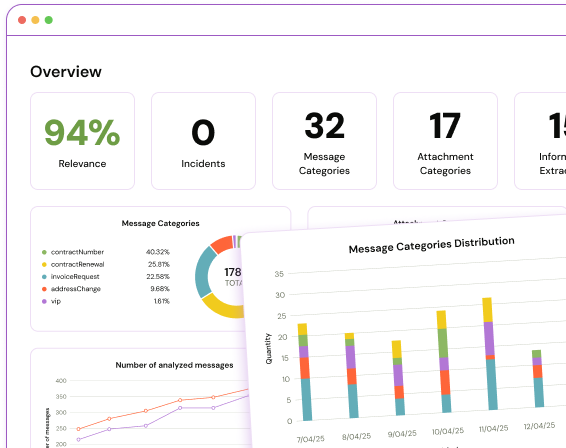Click the yellow segment of the donut chart
This screenshot has height=448, width=566.
click(x=224, y=309)
